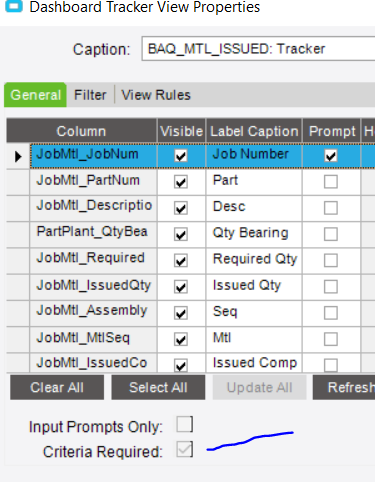Click the Update All button
The image size is (375, 482).
click(x=259, y=387)
